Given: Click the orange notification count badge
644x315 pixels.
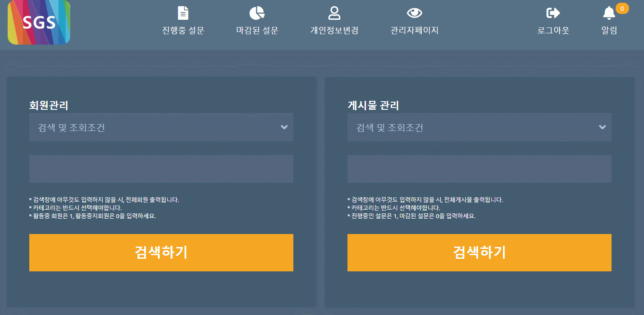Looking at the screenshot, I should [622, 8].
